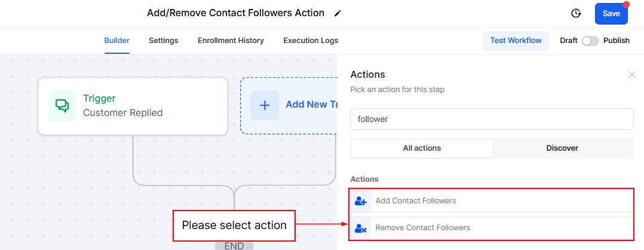Click the Test Workflow button
This screenshot has height=250, width=644.
[516, 41]
